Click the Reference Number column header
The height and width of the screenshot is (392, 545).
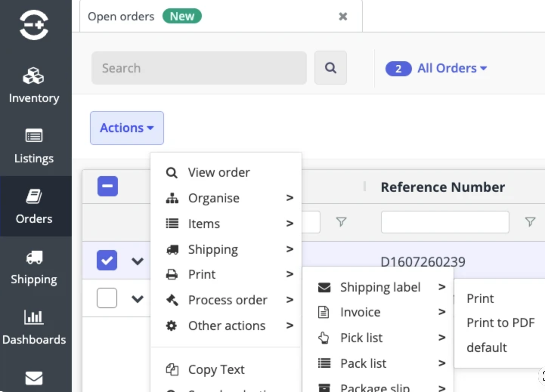click(x=443, y=187)
